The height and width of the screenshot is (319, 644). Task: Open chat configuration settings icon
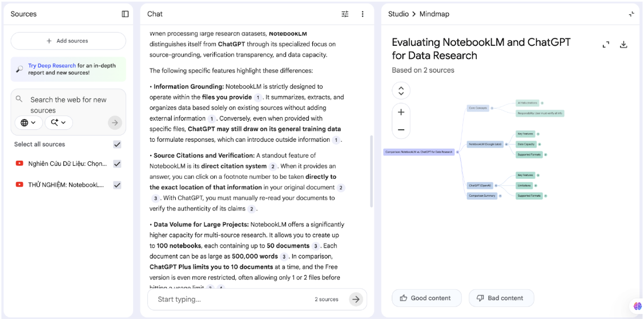(345, 14)
